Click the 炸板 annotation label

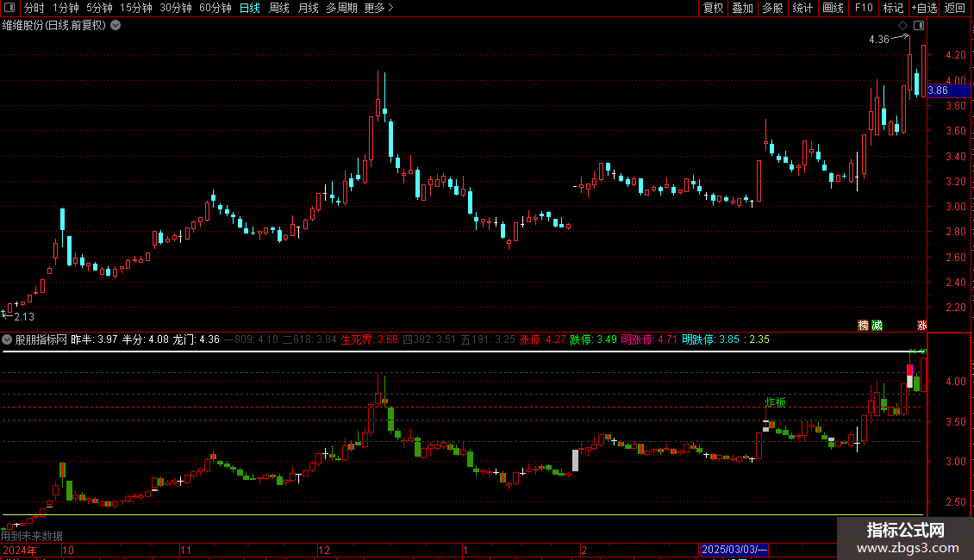[775, 402]
